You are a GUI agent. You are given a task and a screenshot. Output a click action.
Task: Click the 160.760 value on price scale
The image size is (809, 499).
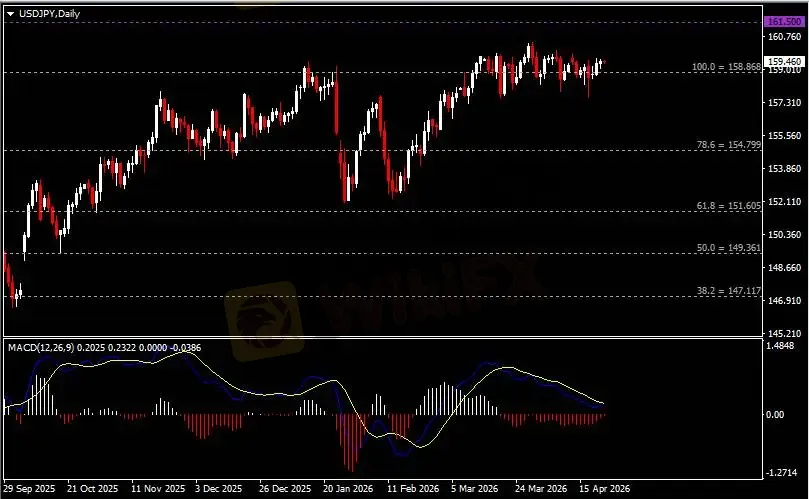coord(786,37)
